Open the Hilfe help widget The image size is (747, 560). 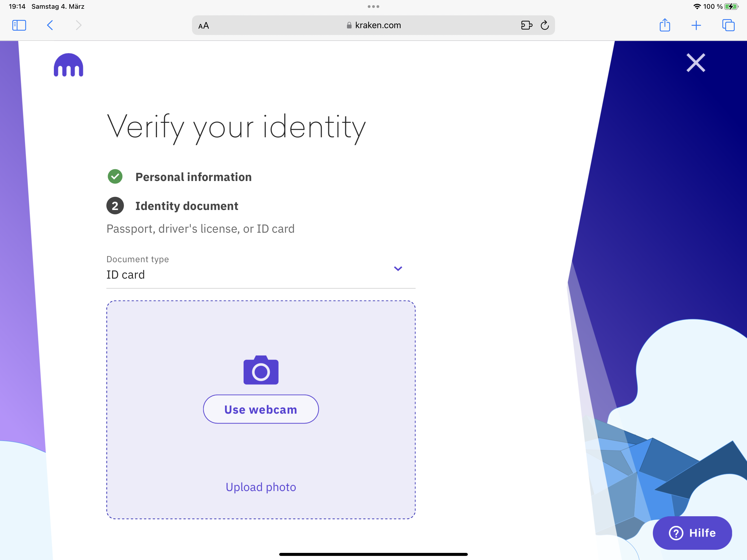692,533
